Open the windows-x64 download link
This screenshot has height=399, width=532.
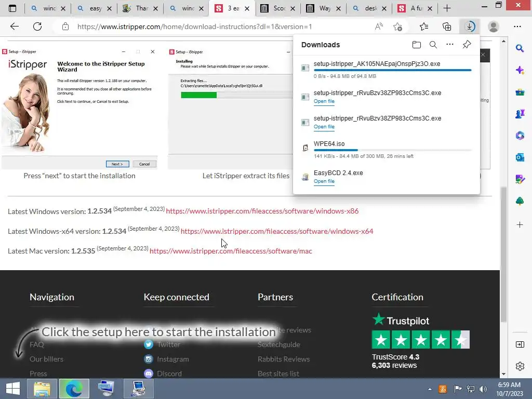[277, 231]
